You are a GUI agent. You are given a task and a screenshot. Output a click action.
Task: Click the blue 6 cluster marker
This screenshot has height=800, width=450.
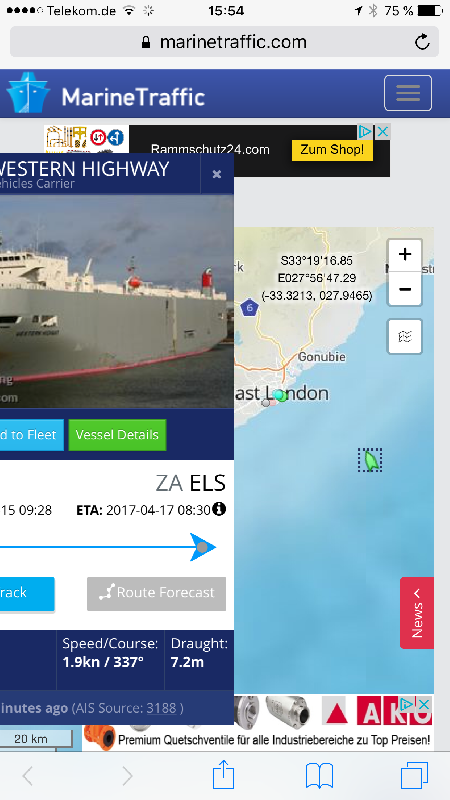[x=249, y=307]
